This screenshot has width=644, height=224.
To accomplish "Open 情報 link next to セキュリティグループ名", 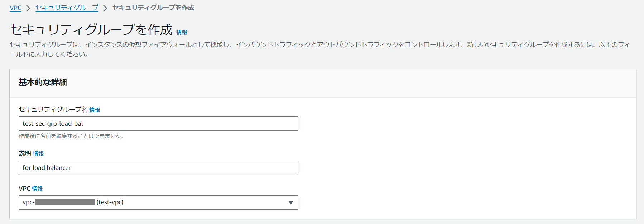I will point(95,110).
